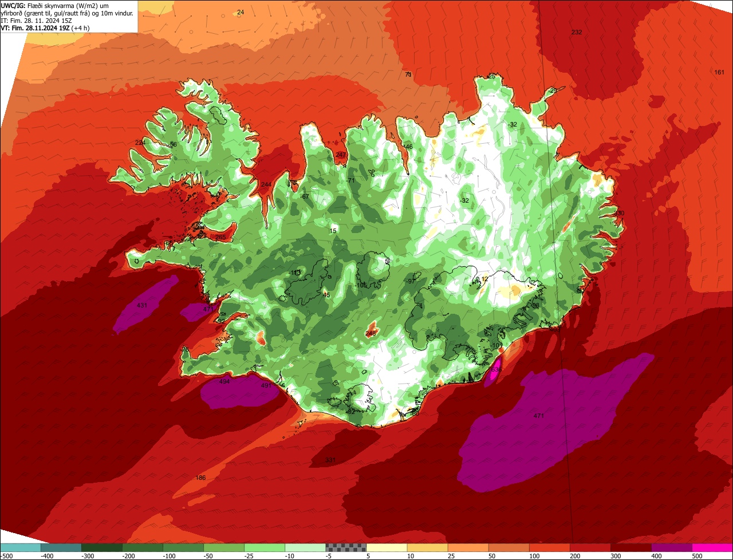
Task: Click the 'IT: Fim. 28. 11. 2024 15Z' line
Action: click(x=37, y=20)
